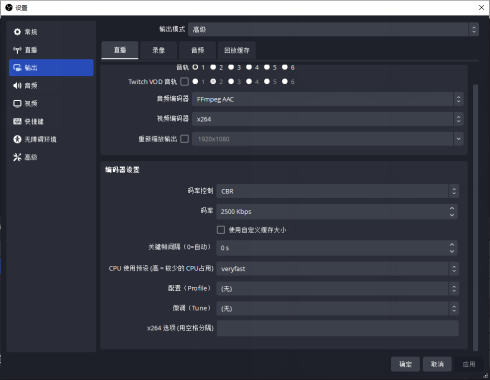490x380 pixels.
Task: Select the Stream antenna icon in sidebar
Action: (17, 50)
